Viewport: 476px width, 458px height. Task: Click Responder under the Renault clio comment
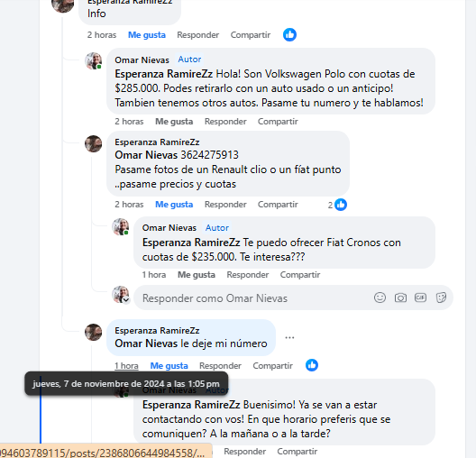click(225, 205)
